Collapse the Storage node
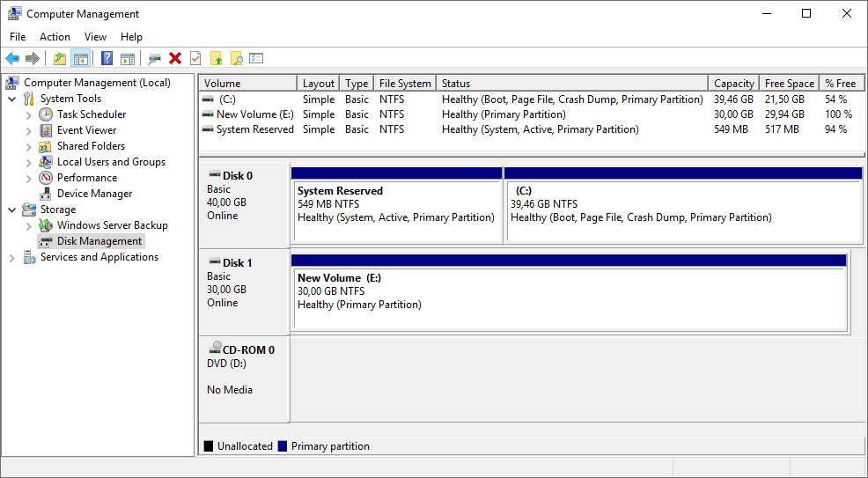 pyautogui.click(x=12, y=210)
